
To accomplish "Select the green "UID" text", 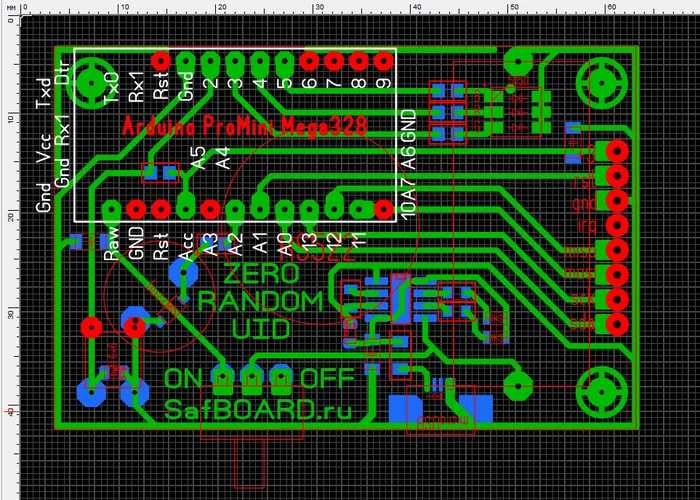I will (x=261, y=329).
